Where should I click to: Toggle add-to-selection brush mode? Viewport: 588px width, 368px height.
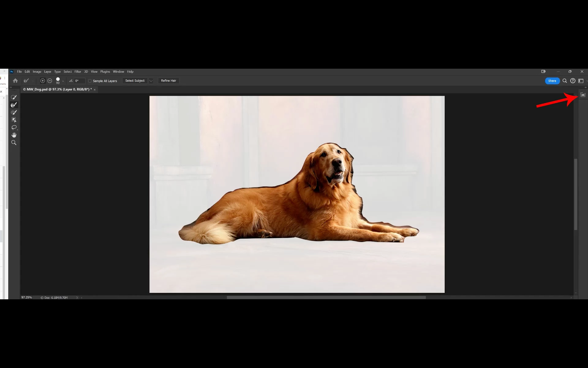pyautogui.click(x=43, y=81)
